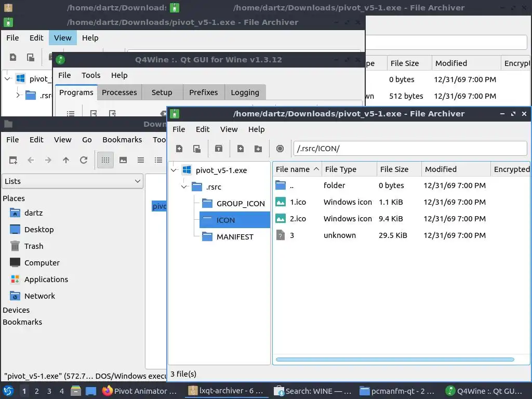
Task: Click unknown file icon for file 3
Action: (281, 235)
